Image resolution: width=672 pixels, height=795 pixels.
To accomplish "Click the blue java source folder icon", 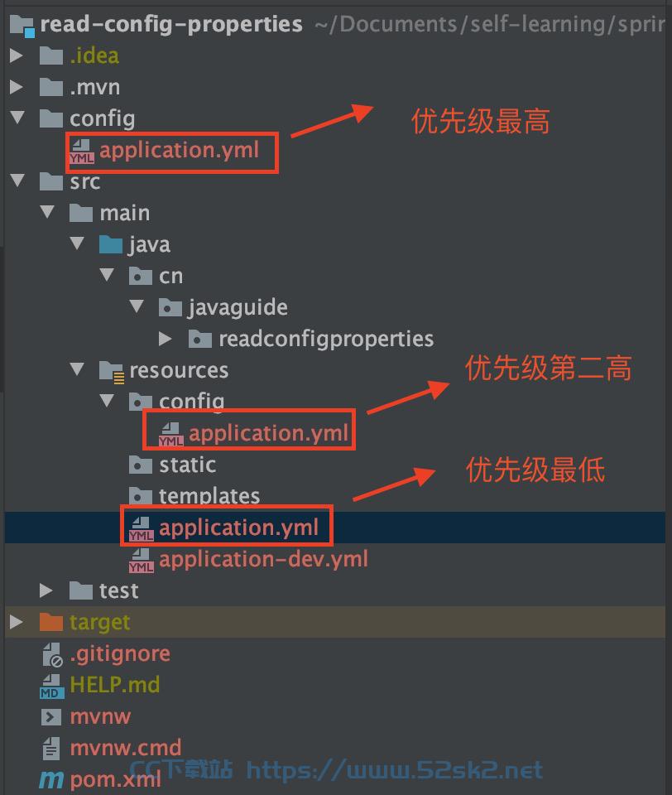I will click(x=111, y=245).
